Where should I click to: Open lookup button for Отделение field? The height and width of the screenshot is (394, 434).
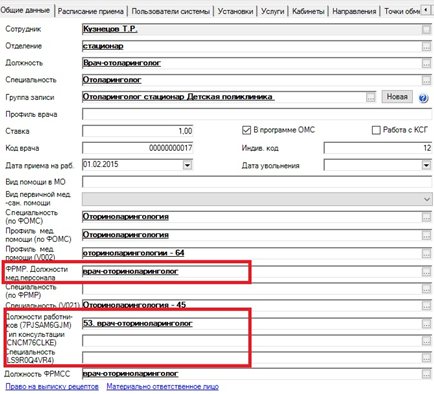(426, 46)
